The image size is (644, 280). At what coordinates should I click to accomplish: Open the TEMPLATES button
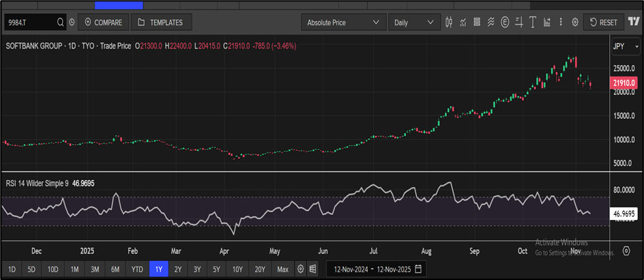[160, 23]
